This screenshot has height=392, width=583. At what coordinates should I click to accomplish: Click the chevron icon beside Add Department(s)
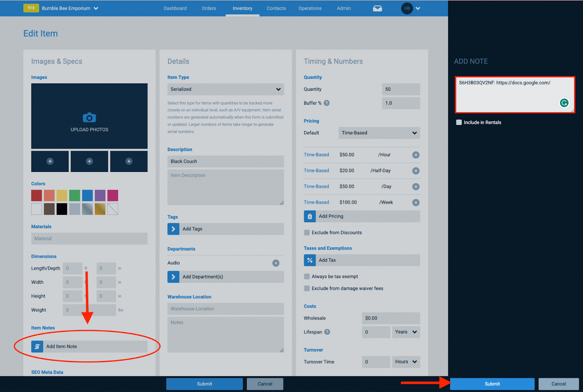(x=173, y=277)
